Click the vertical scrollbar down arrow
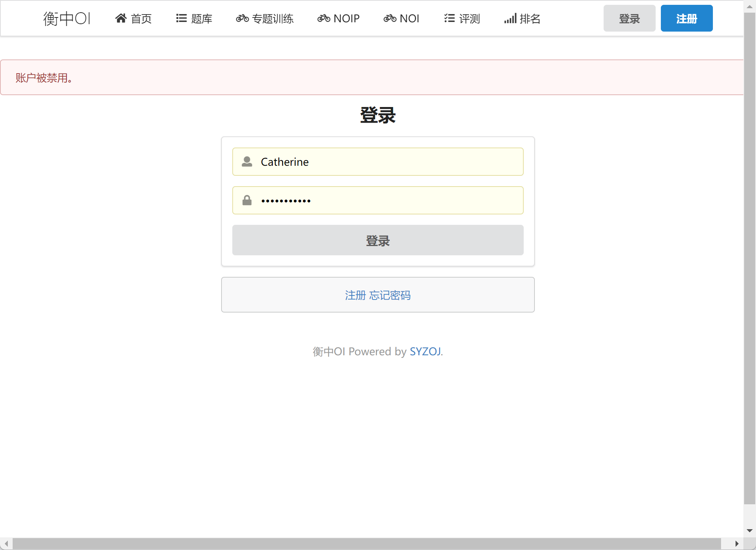This screenshot has width=756, height=550. click(749, 530)
